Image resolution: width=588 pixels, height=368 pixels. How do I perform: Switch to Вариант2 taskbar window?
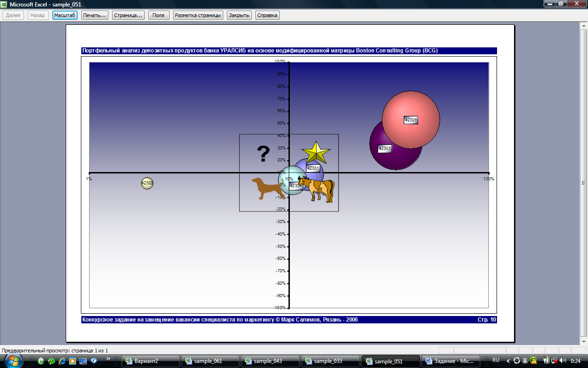coord(150,361)
